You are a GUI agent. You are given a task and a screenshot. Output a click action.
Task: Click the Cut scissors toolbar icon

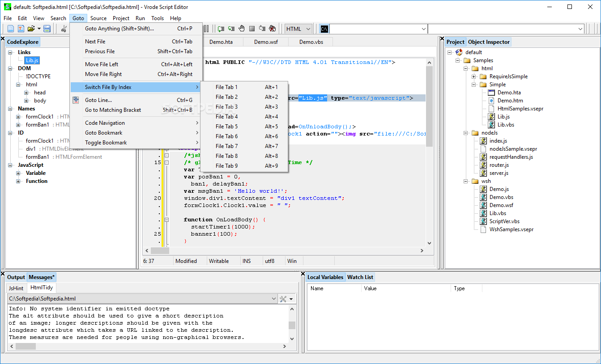64,29
